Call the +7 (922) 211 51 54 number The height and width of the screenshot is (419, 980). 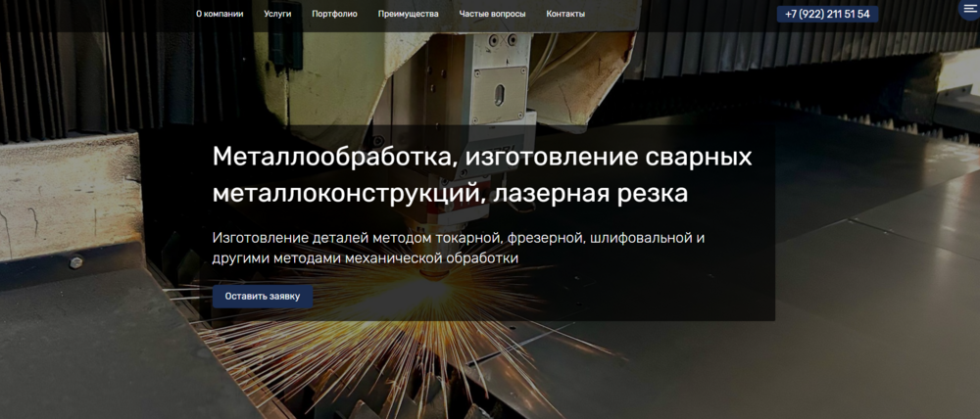pyautogui.click(x=827, y=15)
